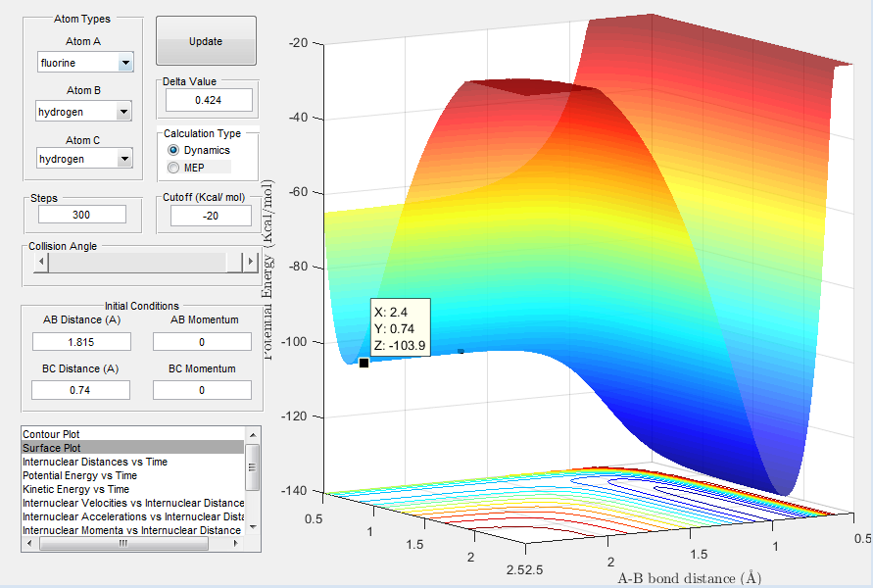Click the Delta Value field 0.424
The height and width of the screenshot is (588, 873).
click(x=209, y=100)
